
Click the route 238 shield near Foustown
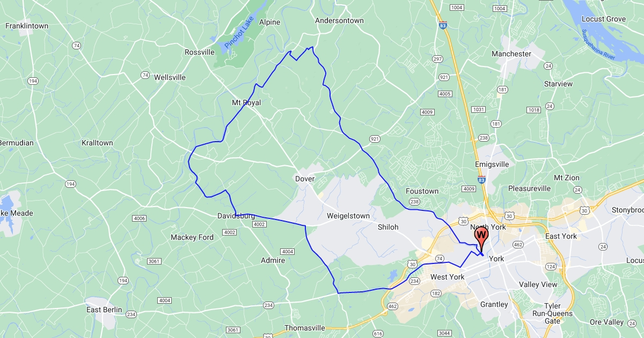pyautogui.click(x=414, y=202)
